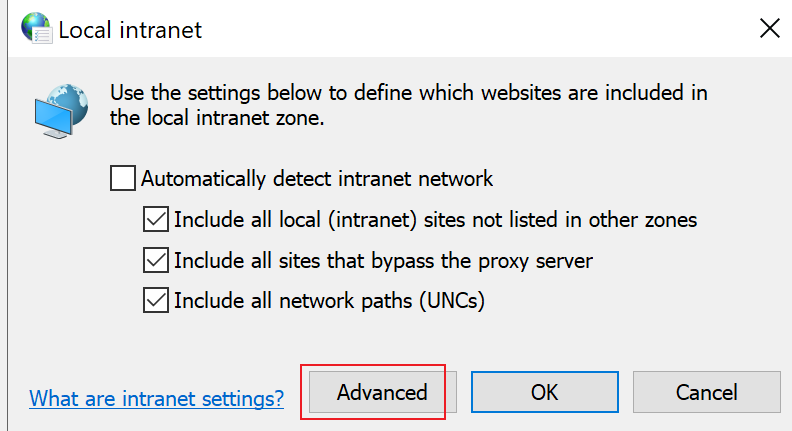Enable Automatically detect intranet network checkbox
Image resolution: width=792 pixels, height=431 pixels.
click(123, 178)
